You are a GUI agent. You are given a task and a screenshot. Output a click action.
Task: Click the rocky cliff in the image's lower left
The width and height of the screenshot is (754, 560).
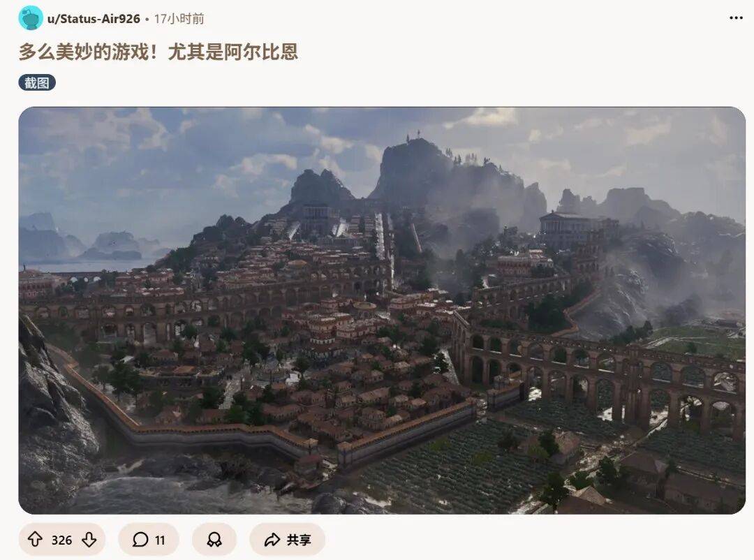point(53,414)
